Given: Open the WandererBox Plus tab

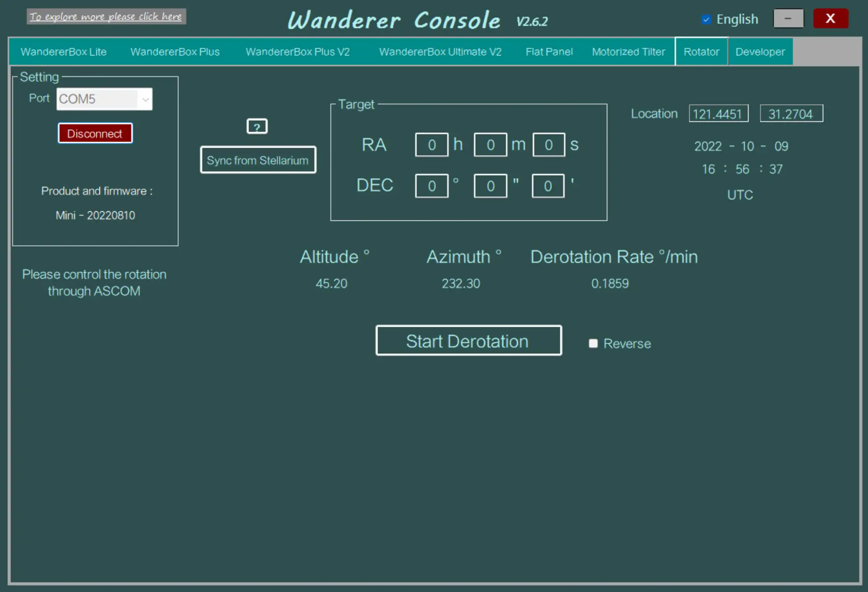Looking at the screenshot, I should pyautogui.click(x=175, y=51).
